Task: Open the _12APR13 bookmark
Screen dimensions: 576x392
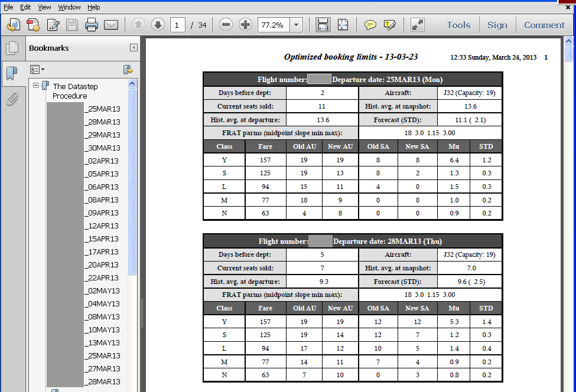Action: [102, 226]
